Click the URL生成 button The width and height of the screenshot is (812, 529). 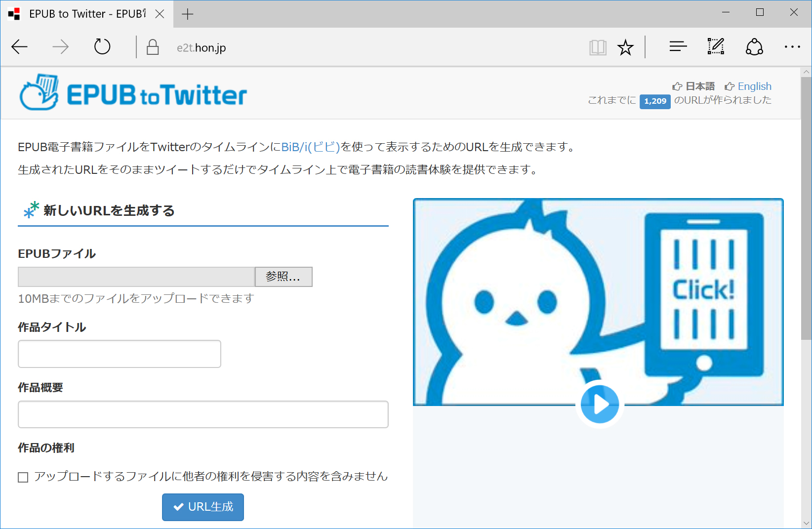(203, 507)
